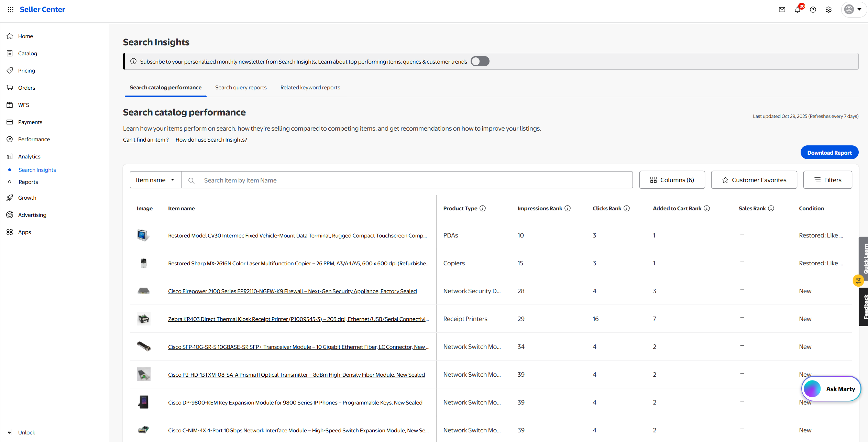Show info for Clicks Rank column
The height and width of the screenshot is (442, 868).
coord(627,208)
